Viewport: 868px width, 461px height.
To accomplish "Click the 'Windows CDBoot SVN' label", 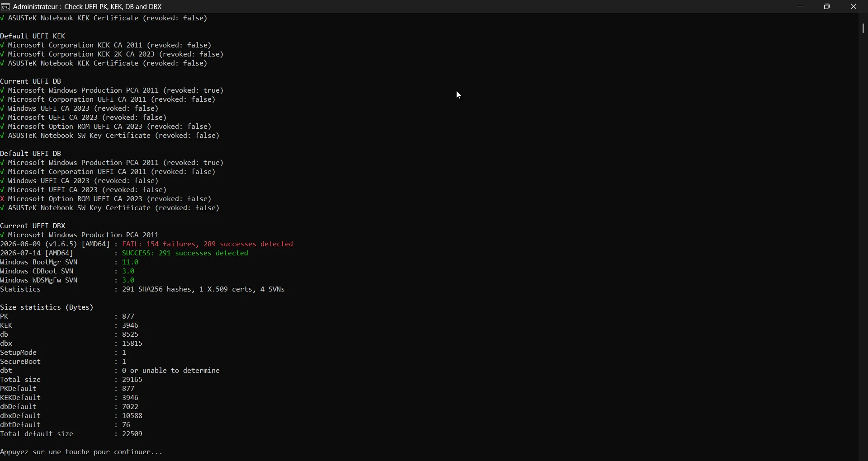I will click(x=37, y=271).
